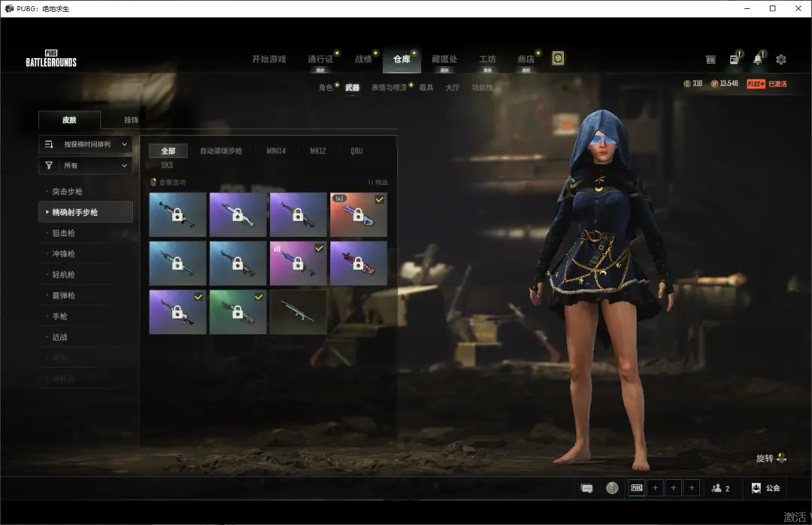Switch to the 功能性 sub-tab
Viewport: 812px width, 525px height.
482,87
